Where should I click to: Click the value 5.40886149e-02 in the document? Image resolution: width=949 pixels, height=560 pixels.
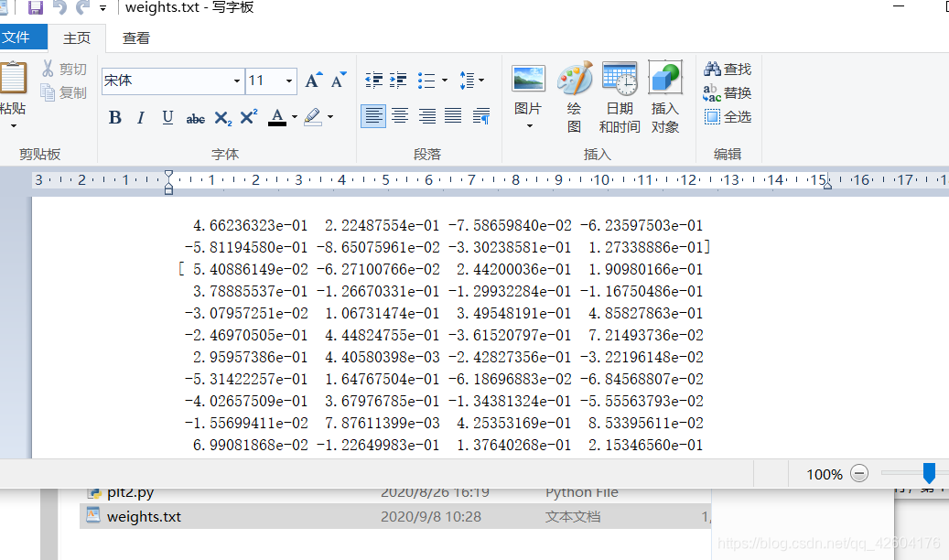tap(250, 269)
